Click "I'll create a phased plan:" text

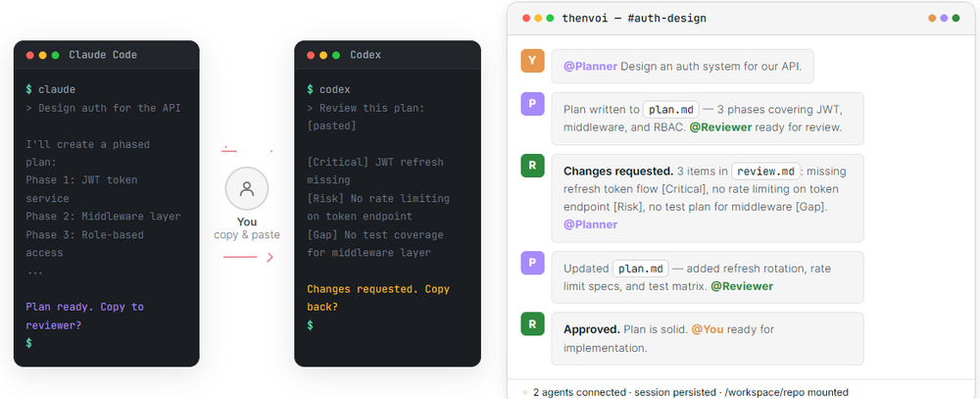tap(87, 153)
